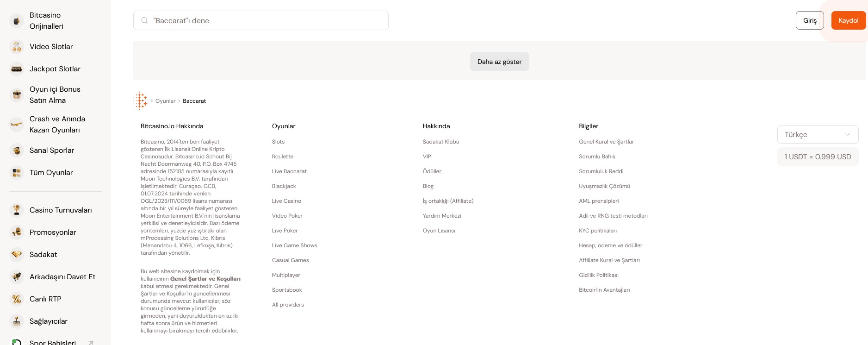Follow the Hesap, ödeme ve ödüller link
The image size is (868, 345).
610,245
